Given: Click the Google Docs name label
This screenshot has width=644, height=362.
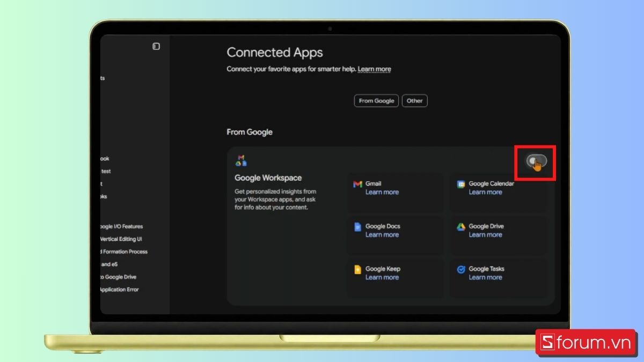Looking at the screenshot, I should (383, 226).
